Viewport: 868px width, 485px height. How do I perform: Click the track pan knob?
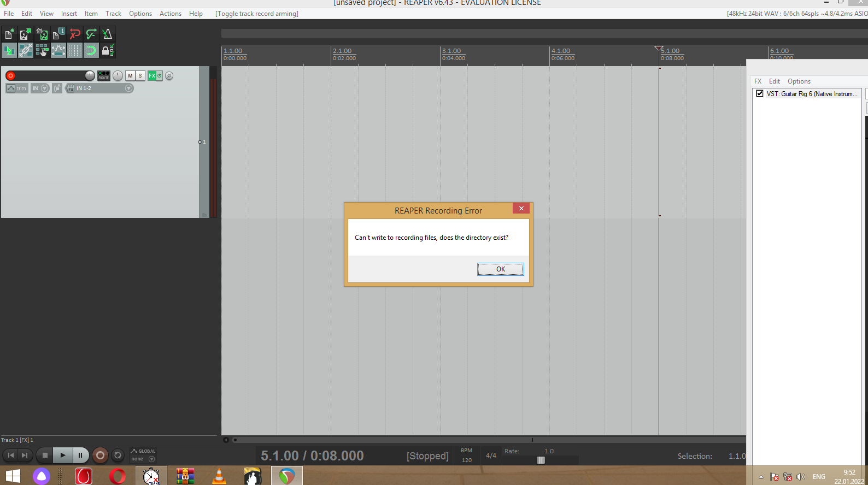click(118, 75)
